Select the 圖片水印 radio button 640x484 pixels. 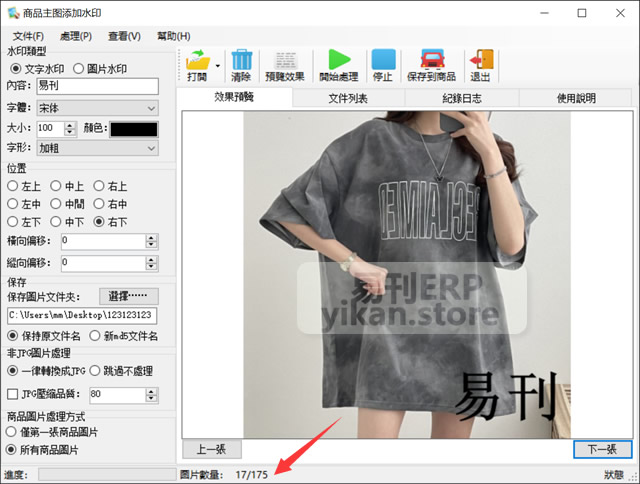79,68
